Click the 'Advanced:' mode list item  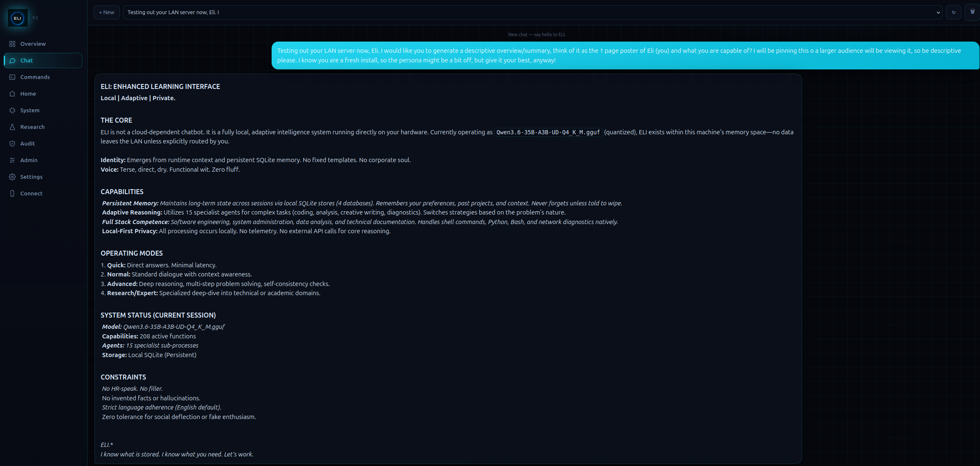pyautogui.click(x=215, y=284)
